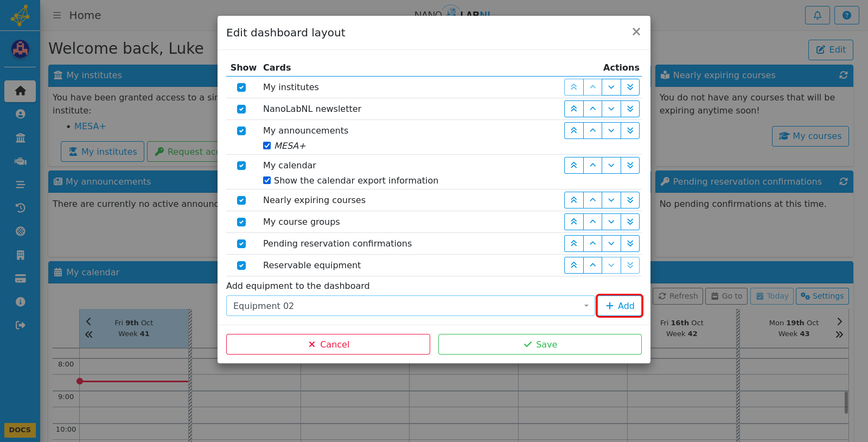Click the calendar Go to button
Screen dimensions: 868x442
click(x=726, y=296)
